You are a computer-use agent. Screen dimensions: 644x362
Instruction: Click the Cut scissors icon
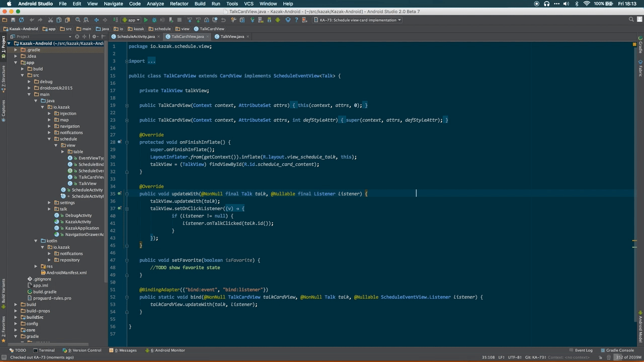point(50,20)
